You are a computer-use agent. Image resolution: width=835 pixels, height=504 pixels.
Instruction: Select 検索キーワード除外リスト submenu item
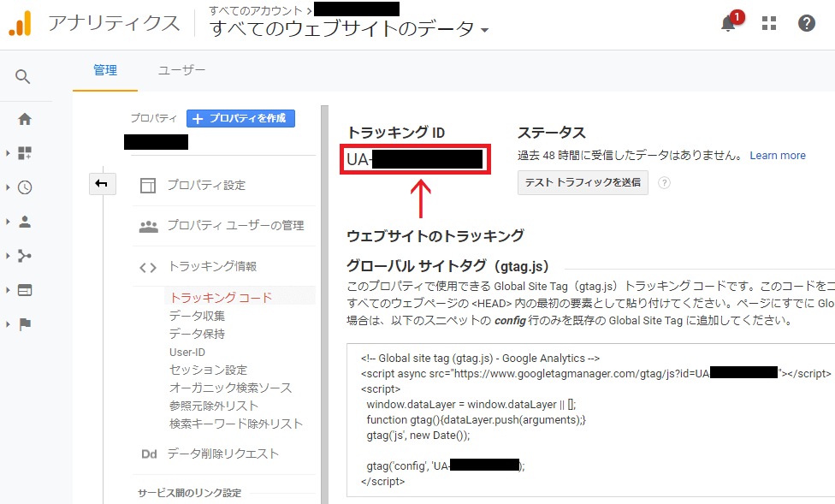(x=236, y=424)
